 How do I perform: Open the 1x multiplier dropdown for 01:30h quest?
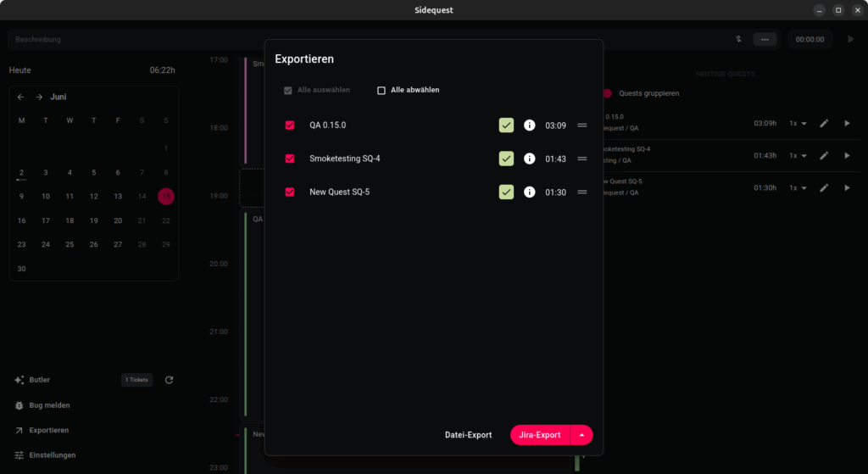pos(798,188)
